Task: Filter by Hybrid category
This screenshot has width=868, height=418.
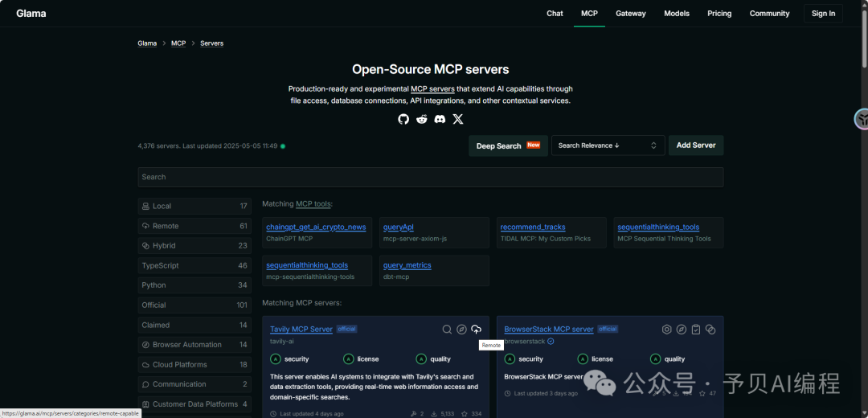Action: tap(194, 246)
